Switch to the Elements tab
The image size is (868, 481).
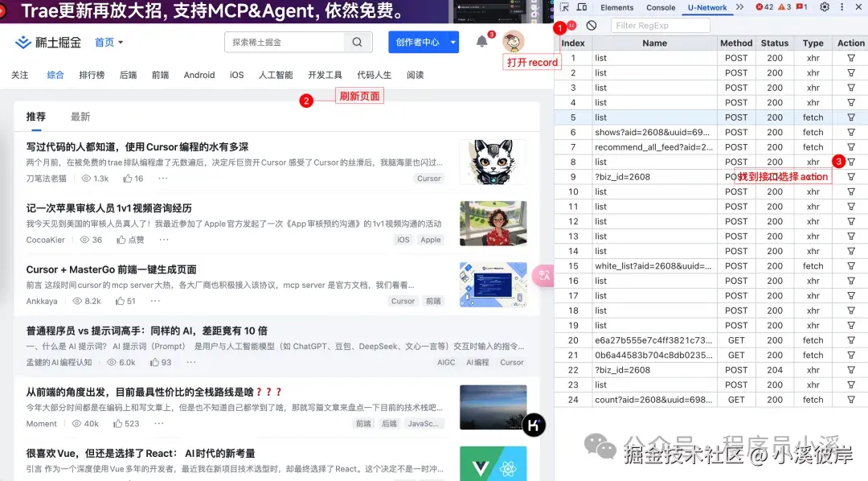616,8
